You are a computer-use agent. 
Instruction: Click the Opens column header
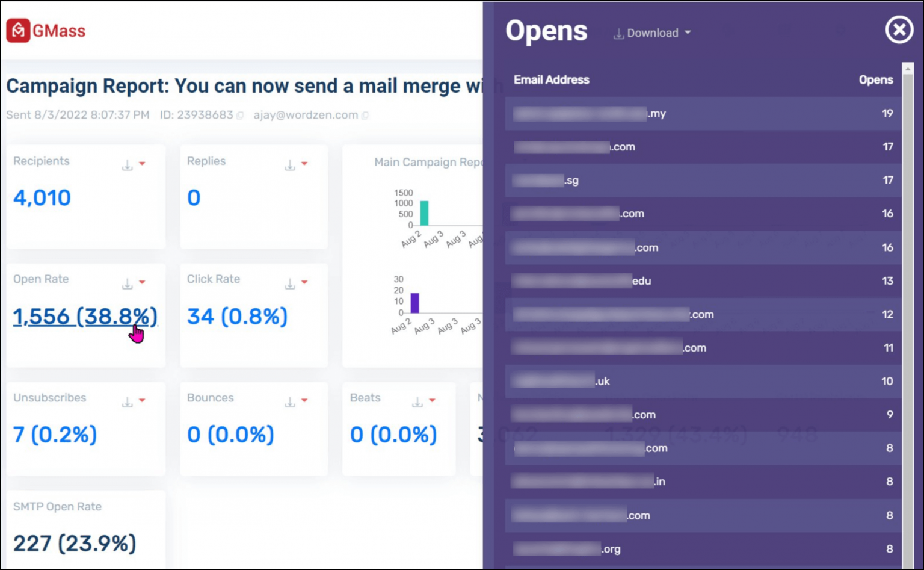[875, 80]
